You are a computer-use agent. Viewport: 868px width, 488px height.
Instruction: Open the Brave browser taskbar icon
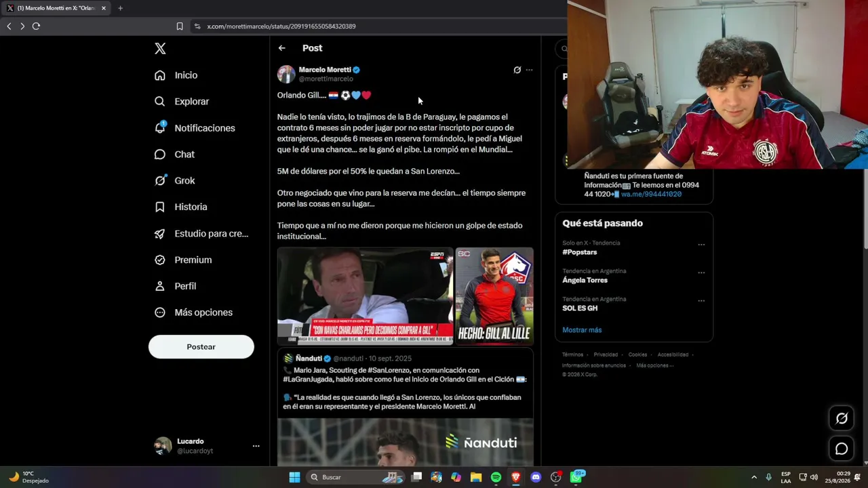(x=516, y=477)
